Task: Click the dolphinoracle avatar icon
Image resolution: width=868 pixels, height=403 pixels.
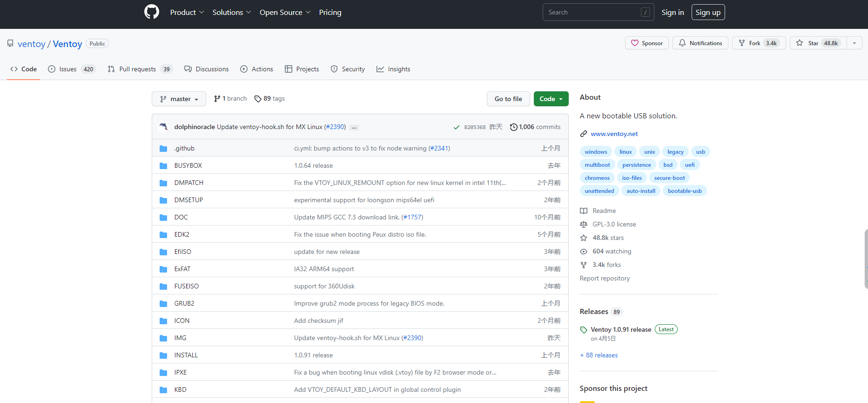Action: [163, 127]
